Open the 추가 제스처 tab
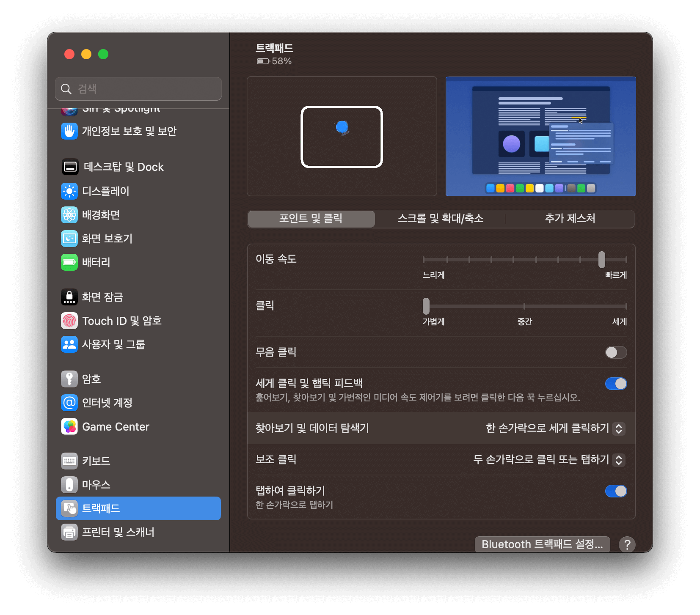 (x=570, y=219)
